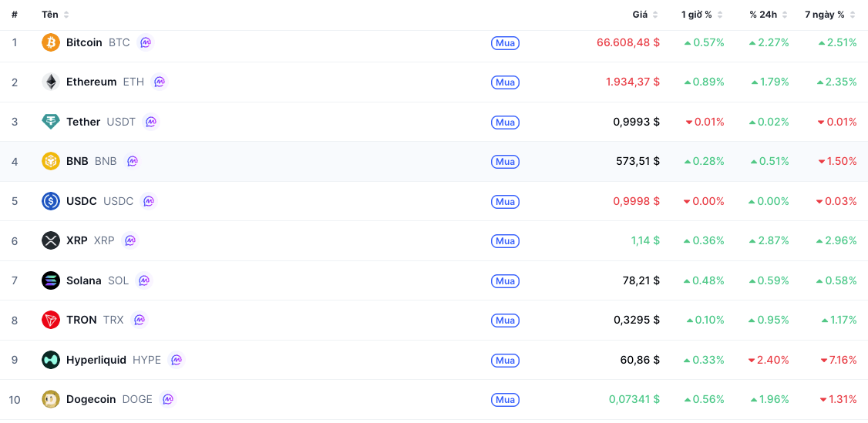This screenshot has width=868, height=423.
Task: Open the purple chat icon beside XRP
Action: pos(130,240)
